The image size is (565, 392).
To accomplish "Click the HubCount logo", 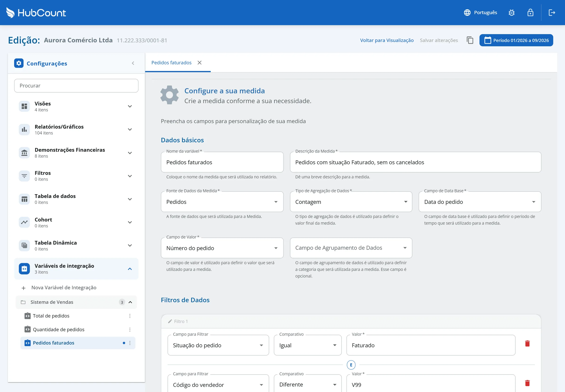I will pyautogui.click(x=36, y=12).
